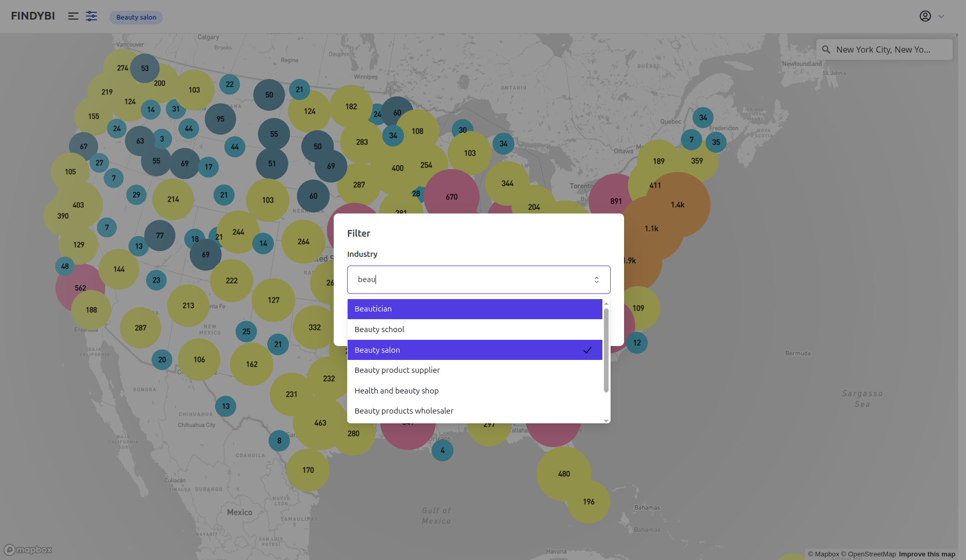Click the 109 yellow cluster marker
Image resolution: width=966 pixels, height=560 pixels.
(x=638, y=308)
